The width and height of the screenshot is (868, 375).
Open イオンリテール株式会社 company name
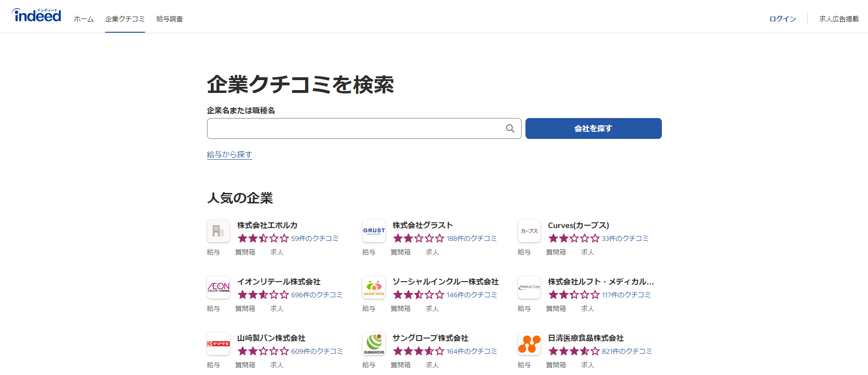click(x=279, y=282)
